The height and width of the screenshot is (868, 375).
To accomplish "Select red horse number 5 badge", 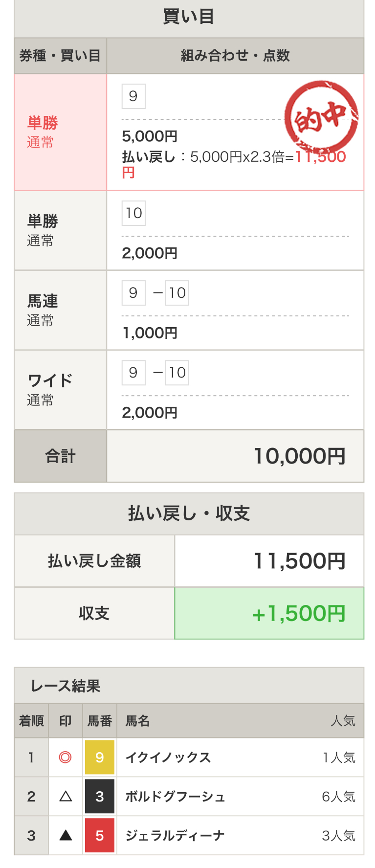I will pos(100,835).
